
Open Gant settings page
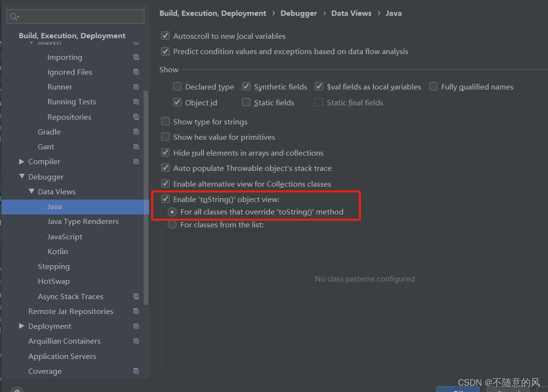click(x=46, y=147)
